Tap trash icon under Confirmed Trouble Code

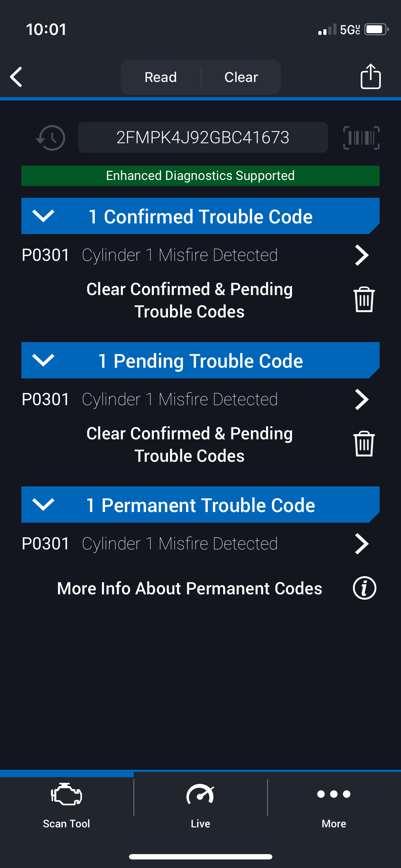coord(364,300)
